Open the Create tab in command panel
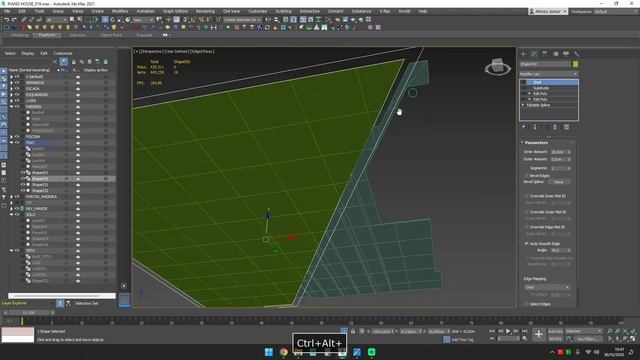Image resolution: width=640 pixels, height=360 pixels. pos(523,54)
